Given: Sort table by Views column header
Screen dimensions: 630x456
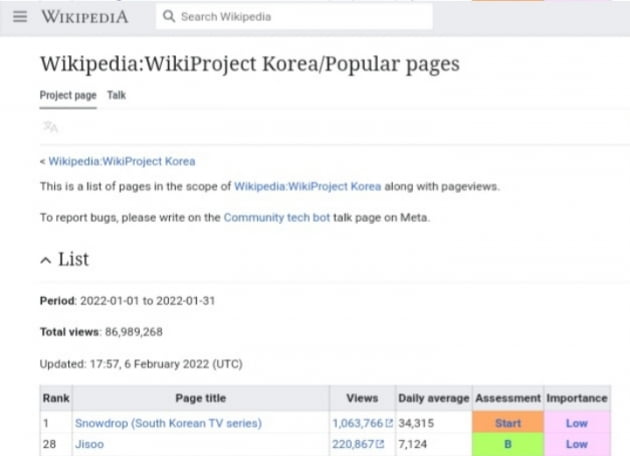Looking at the screenshot, I should 362,398.
